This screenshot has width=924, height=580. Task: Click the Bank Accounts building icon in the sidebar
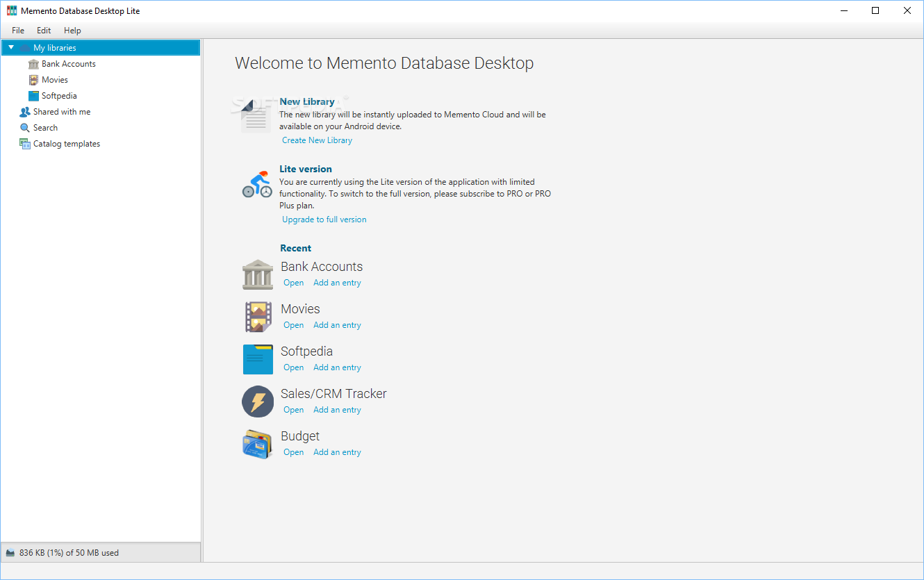point(33,64)
